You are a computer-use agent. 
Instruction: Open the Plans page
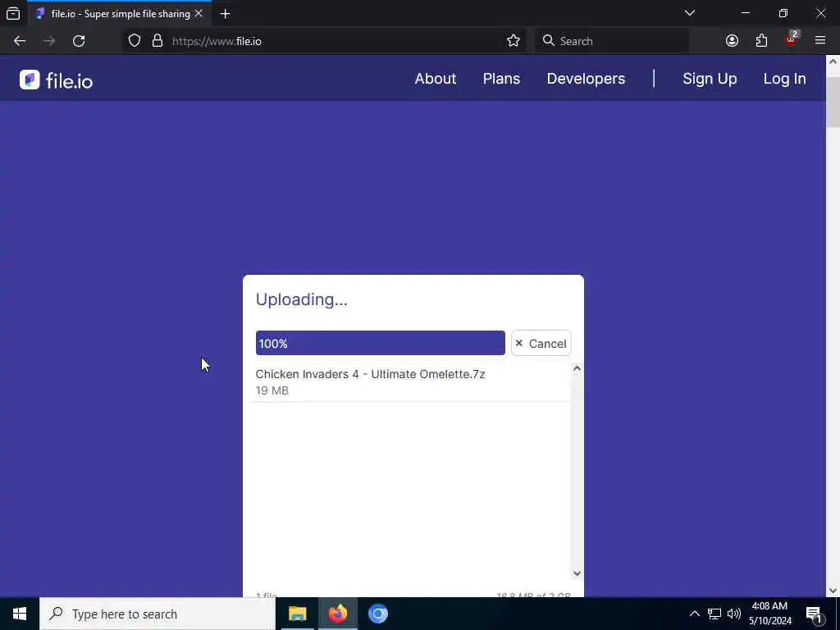[501, 79]
